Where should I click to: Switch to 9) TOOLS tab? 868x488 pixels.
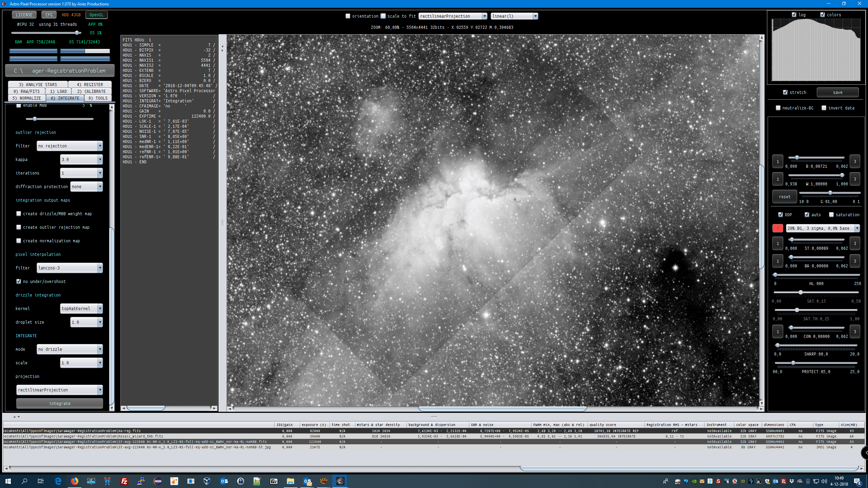(x=98, y=98)
